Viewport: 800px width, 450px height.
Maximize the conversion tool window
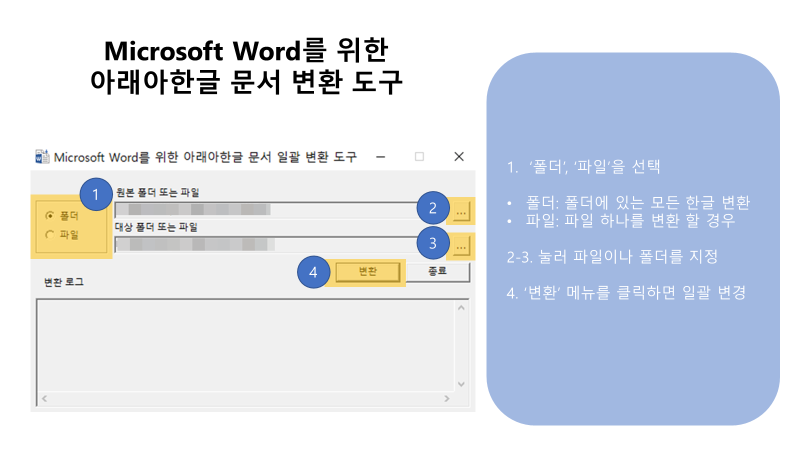419,157
